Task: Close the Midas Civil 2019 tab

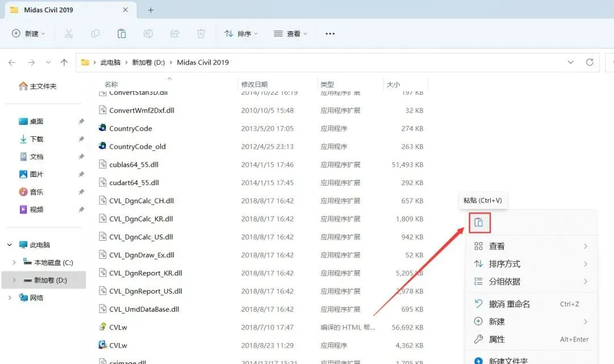Action: pyautogui.click(x=125, y=10)
